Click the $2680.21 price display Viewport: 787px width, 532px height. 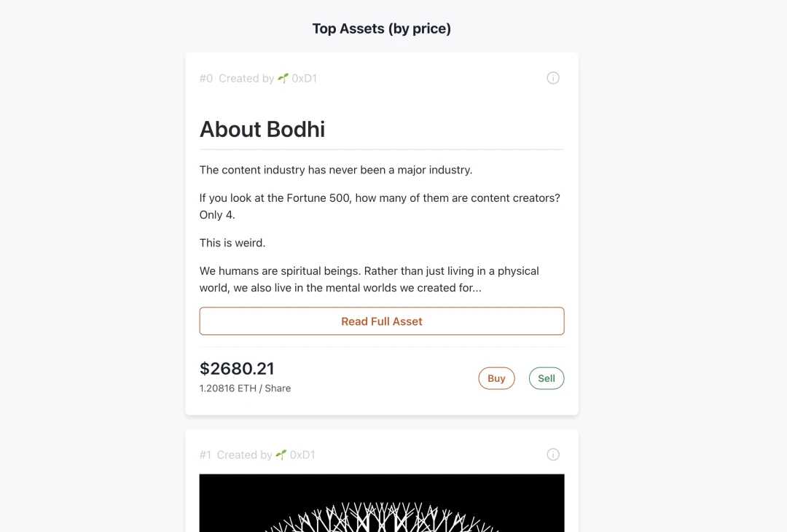237,369
